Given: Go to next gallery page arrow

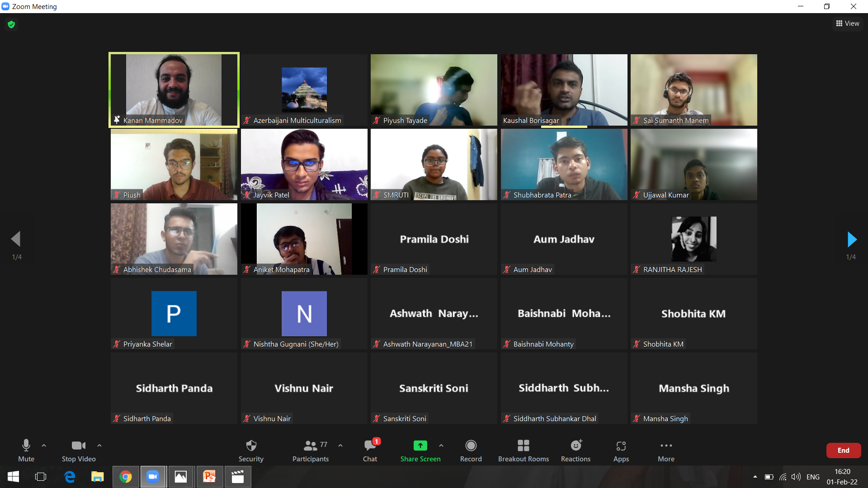Looking at the screenshot, I should (852, 239).
